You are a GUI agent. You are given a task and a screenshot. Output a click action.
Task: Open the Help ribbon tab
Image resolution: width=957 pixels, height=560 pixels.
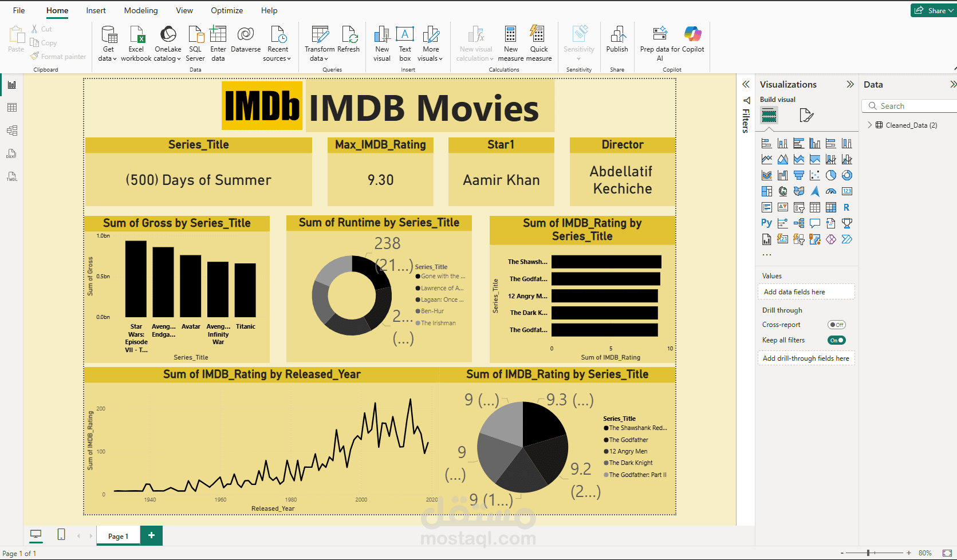[269, 10]
